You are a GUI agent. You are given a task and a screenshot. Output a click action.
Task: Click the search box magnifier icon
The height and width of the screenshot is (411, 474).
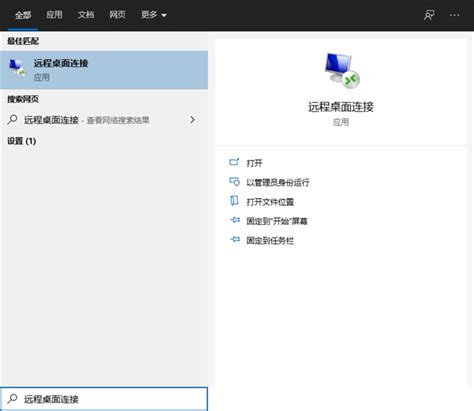tap(12, 398)
